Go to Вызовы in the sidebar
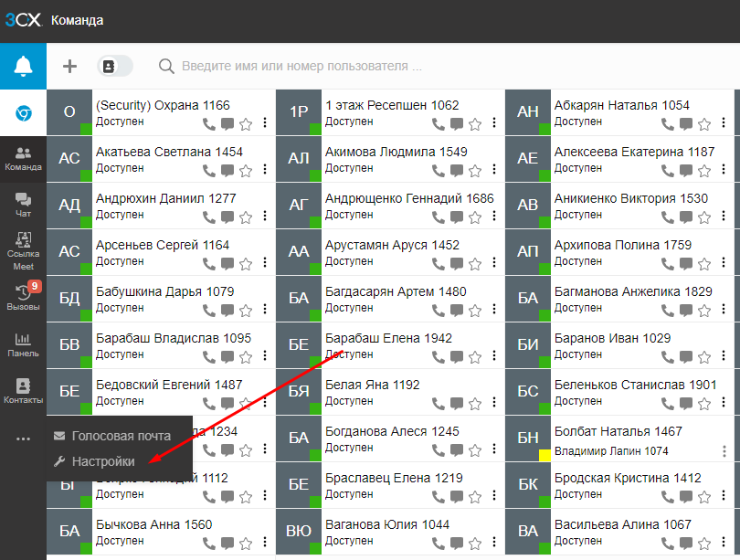This screenshot has width=740, height=560. tap(23, 298)
